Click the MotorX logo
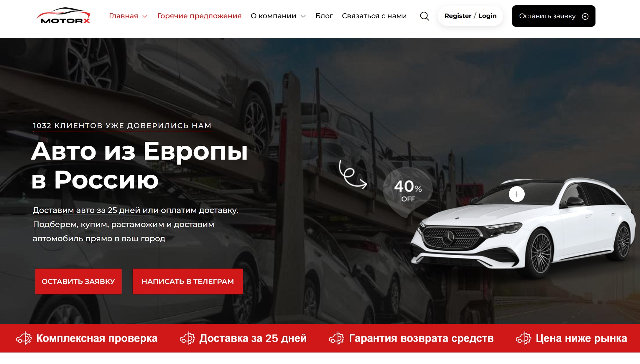640x364 pixels. pyautogui.click(x=64, y=16)
